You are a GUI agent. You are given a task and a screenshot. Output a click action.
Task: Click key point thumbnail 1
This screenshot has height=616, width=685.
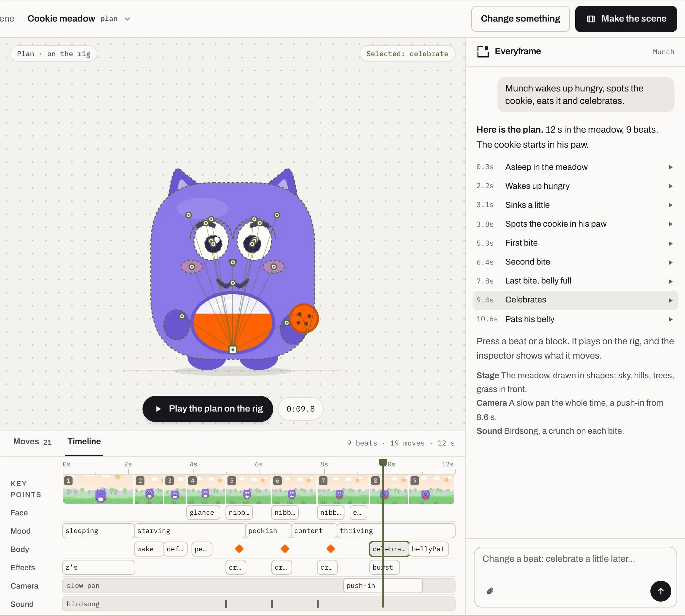98,489
